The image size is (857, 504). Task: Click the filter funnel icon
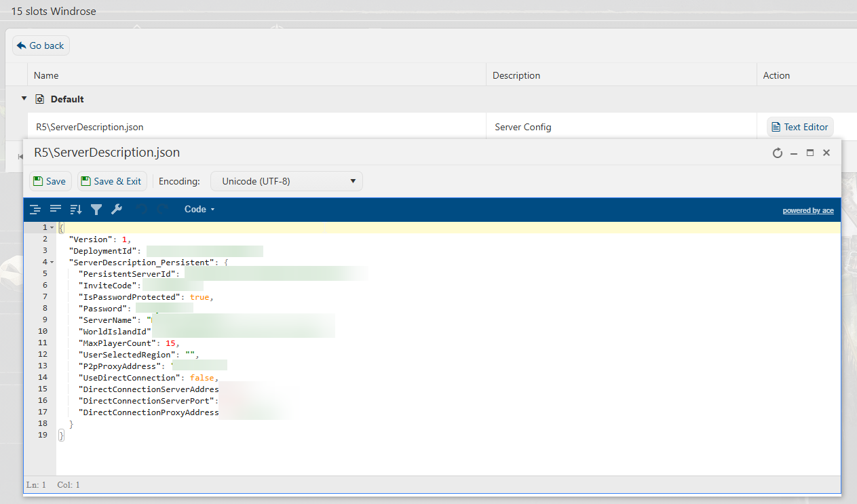click(x=96, y=210)
